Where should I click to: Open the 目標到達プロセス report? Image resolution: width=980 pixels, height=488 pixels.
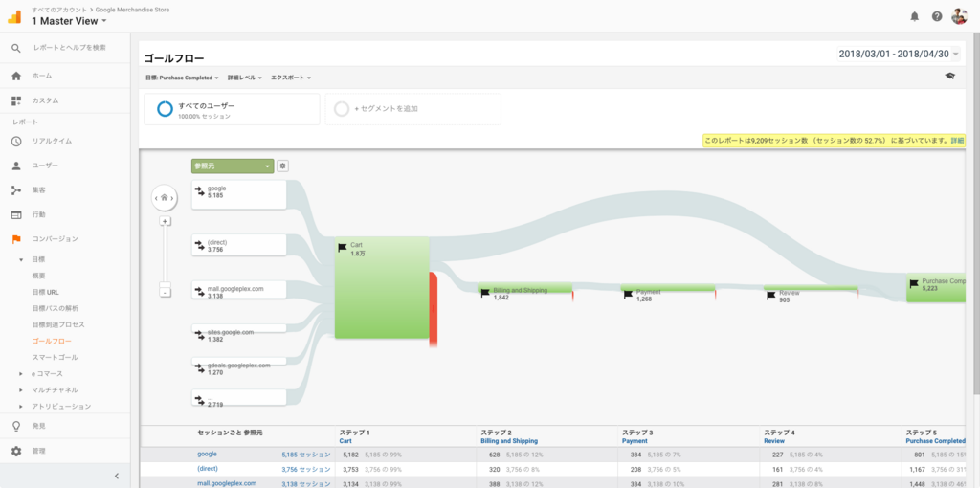coord(58,325)
